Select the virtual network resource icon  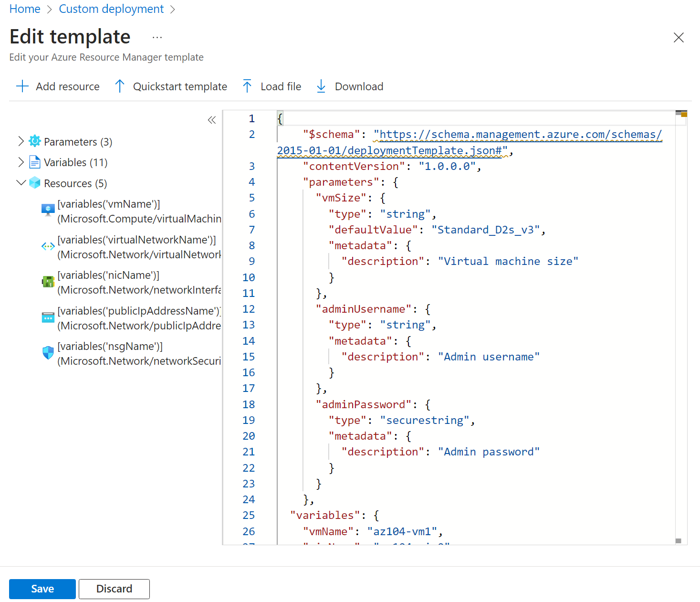pyautogui.click(x=48, y=246)
